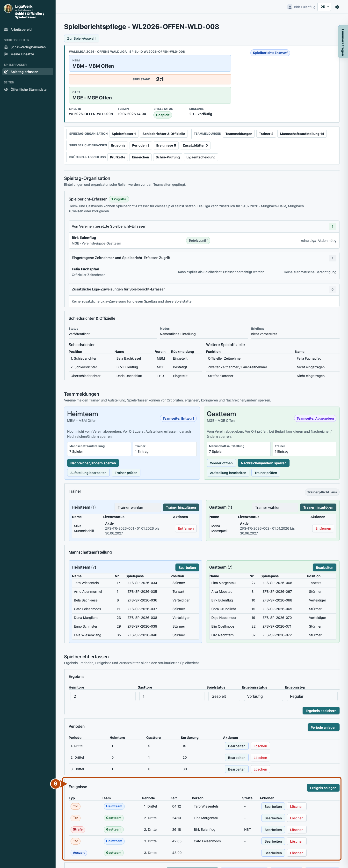The height and width of the screenshot is (868, 348).
Task: Open Heimteam 'Trainer wählen' dropdown
Action: tap(137, 507)
